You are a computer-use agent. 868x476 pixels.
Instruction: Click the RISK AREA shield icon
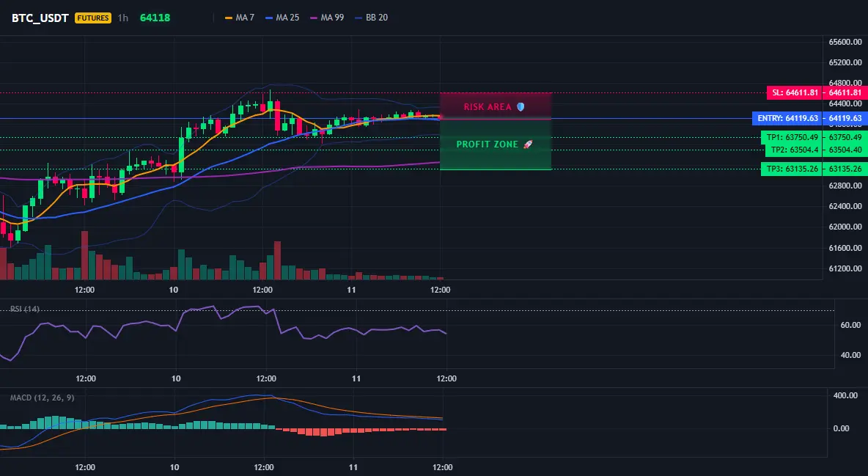521,107
